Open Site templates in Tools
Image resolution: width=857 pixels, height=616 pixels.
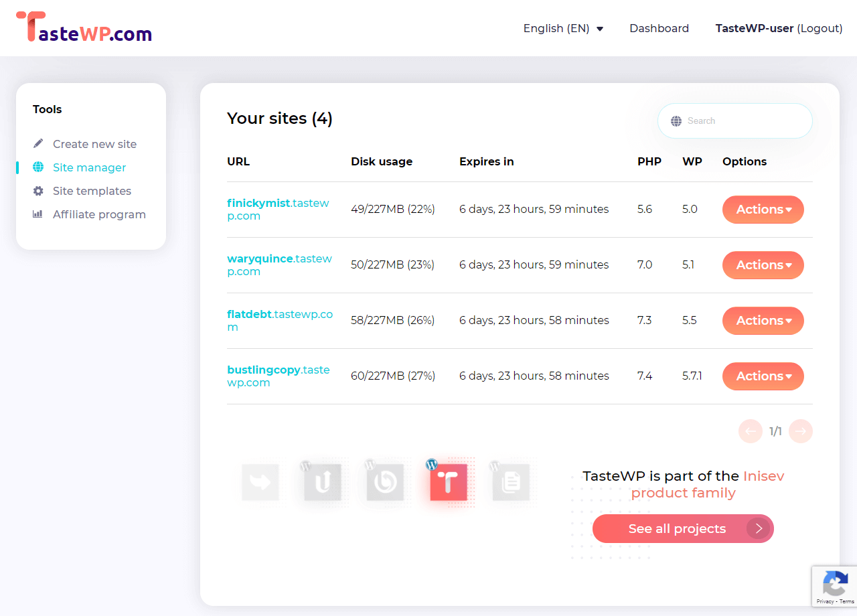[x=92, y=191]
